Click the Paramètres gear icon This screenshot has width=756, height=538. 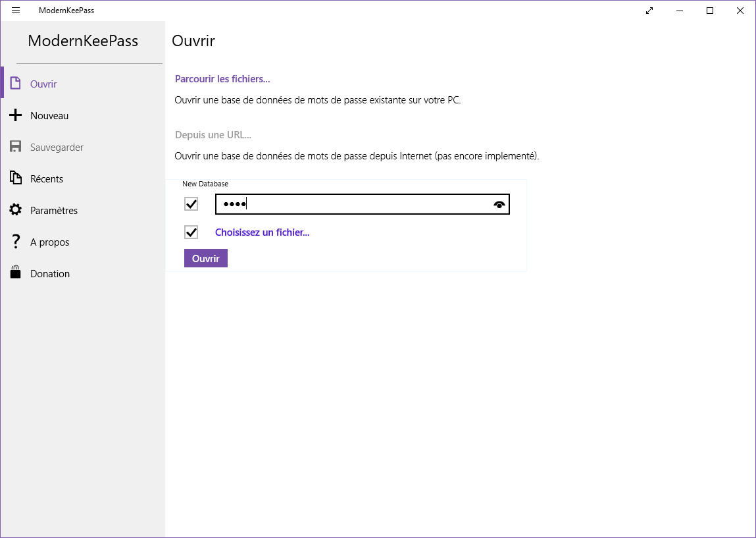coord(16,210)
